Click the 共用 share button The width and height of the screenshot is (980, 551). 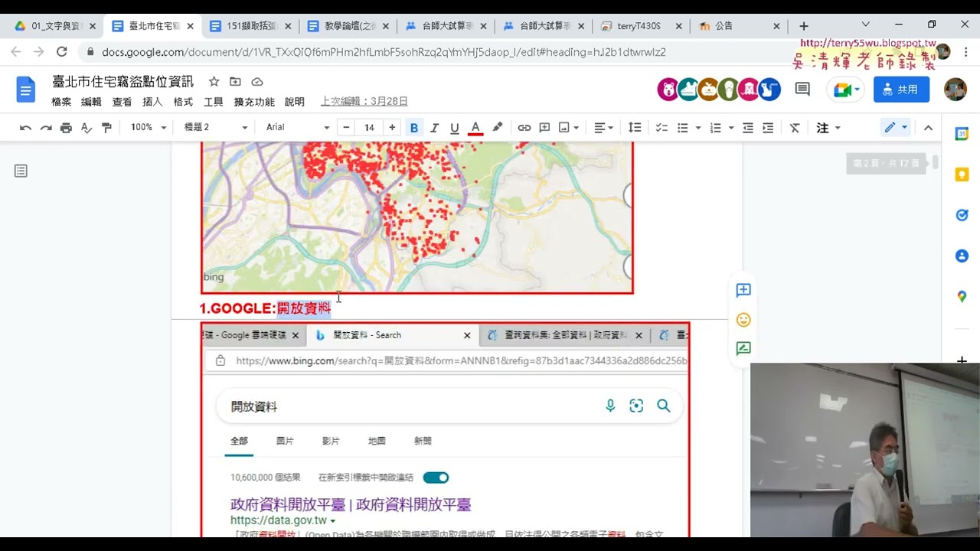click(901, 90)
